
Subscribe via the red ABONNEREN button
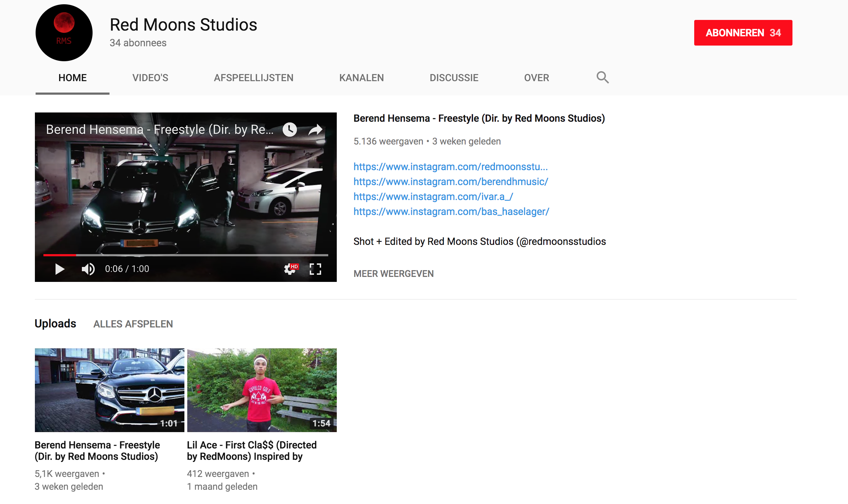[743, 33]
